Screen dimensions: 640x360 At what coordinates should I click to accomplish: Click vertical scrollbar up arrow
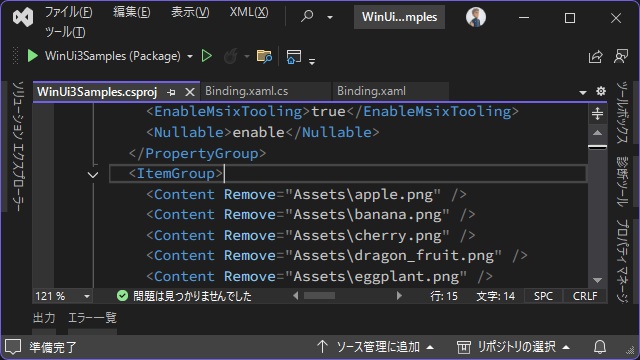(597, 133)
